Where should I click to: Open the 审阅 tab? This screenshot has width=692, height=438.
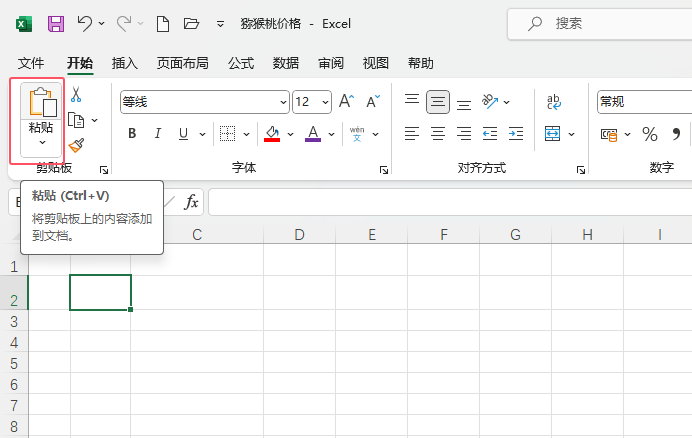331,63
